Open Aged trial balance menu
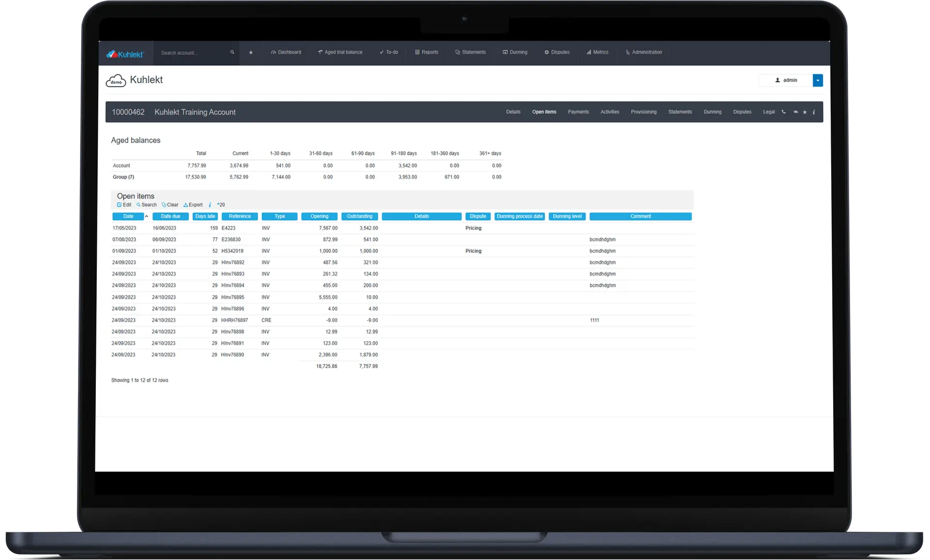 (x=340, y=52)
